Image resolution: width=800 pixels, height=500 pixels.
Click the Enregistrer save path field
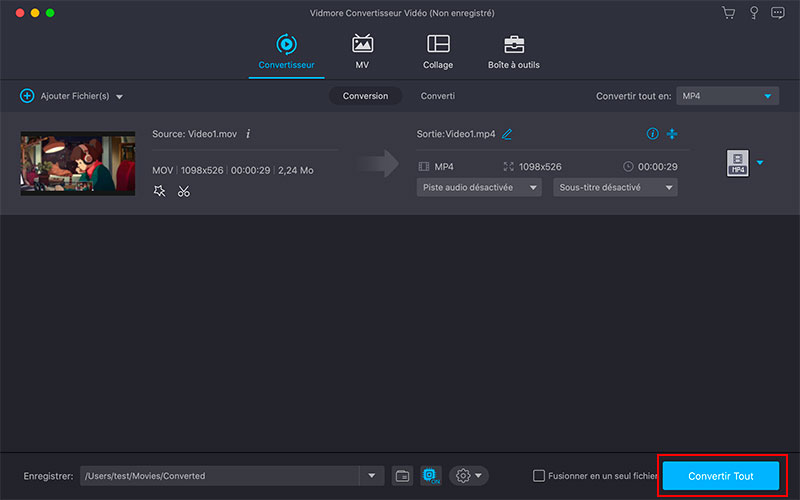(220, 476)
